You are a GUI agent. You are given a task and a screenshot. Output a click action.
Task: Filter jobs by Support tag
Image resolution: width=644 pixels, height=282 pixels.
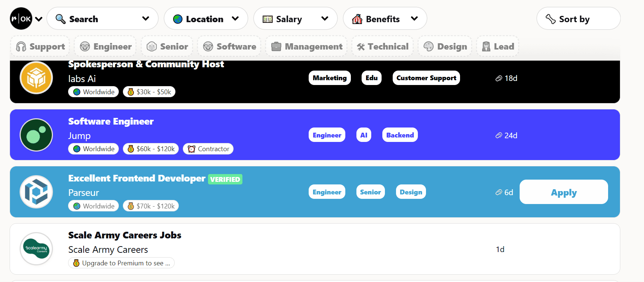coord(40,46)
